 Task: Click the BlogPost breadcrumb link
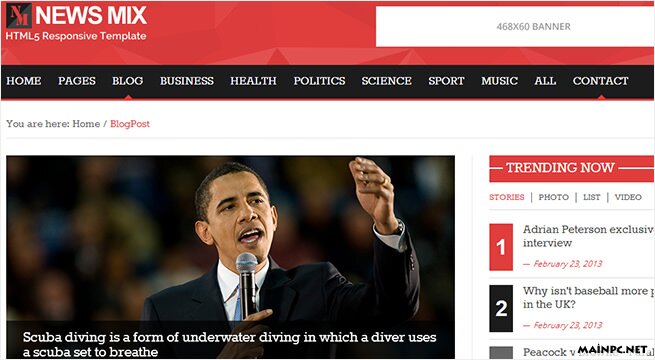[129, 124]
